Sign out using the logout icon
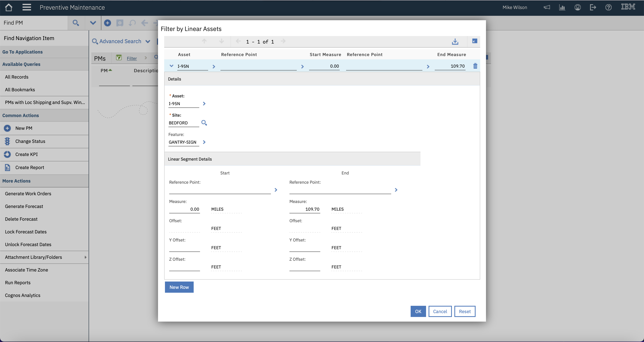Viewport: 644px width, 342px height. click(593, 7)
